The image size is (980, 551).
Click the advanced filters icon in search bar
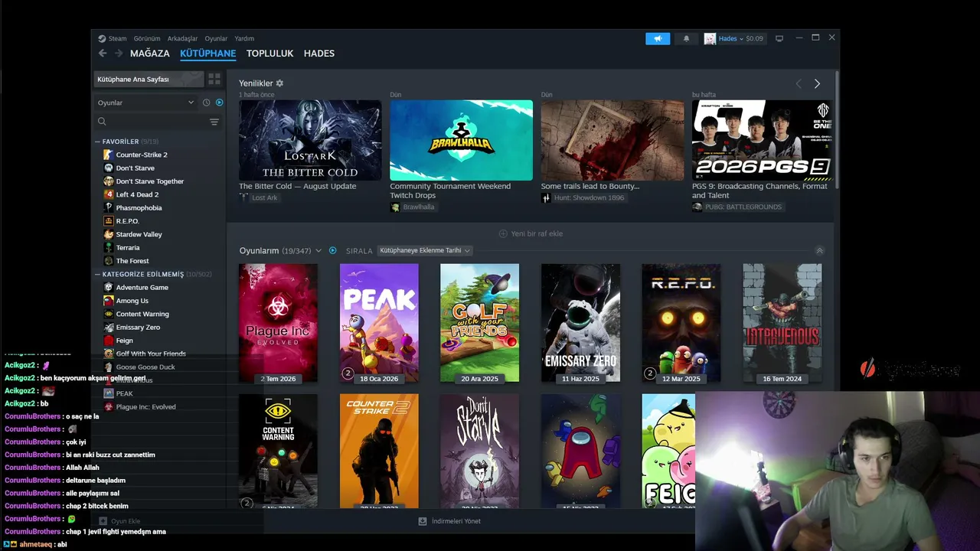[214, 122]
